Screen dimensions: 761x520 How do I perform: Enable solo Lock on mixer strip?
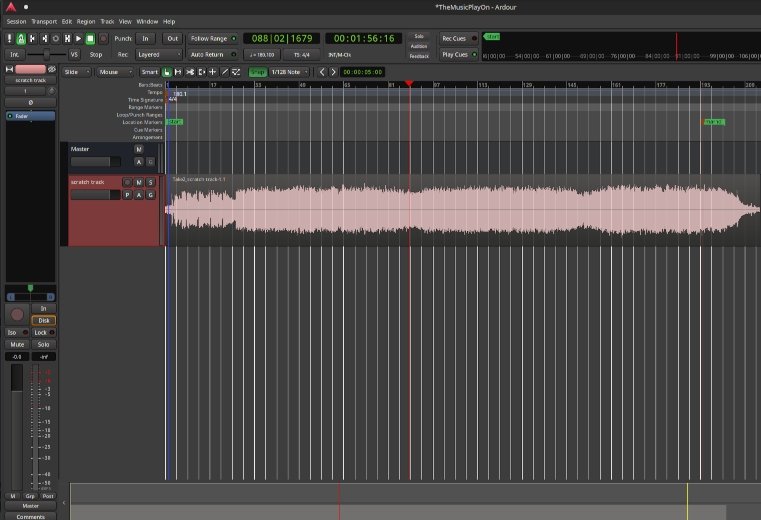point(44,333)
